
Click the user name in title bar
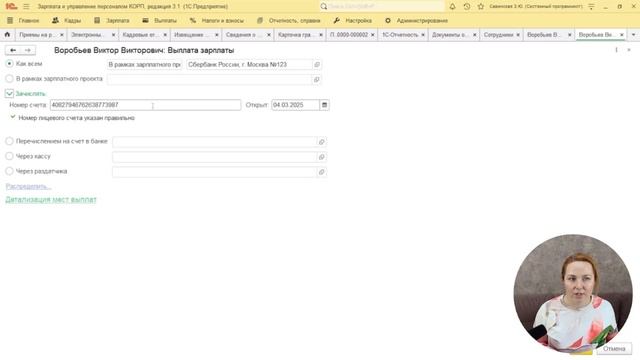coord(536,7)
